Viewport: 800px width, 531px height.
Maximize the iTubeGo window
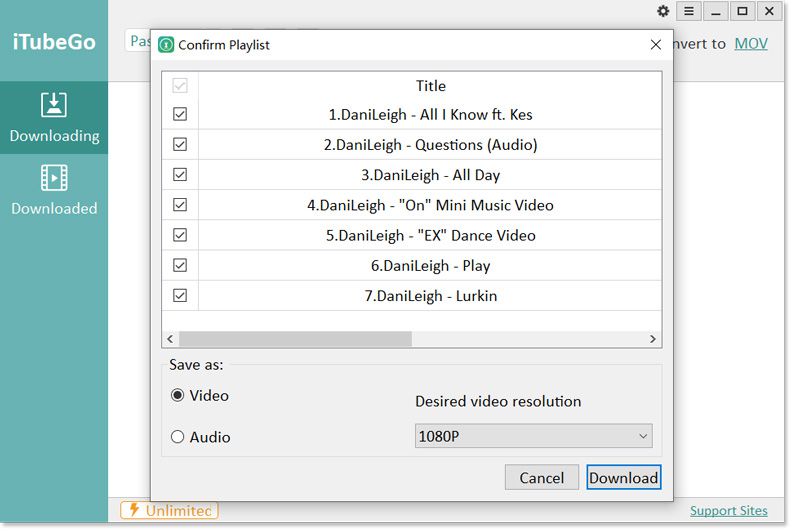[742, 11]
